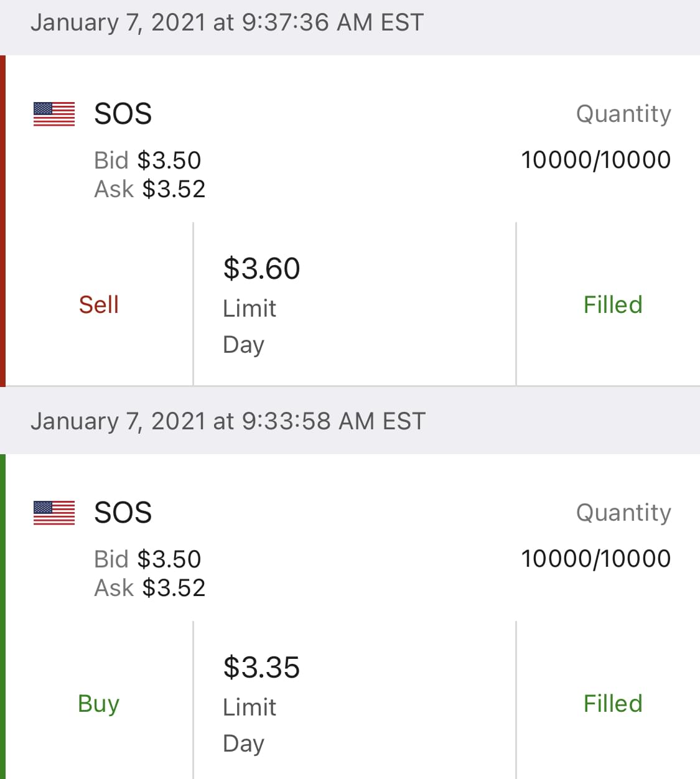Click the green Buy label
The width and height of the screenshot is (700, 779).
(x=98, y=704)
